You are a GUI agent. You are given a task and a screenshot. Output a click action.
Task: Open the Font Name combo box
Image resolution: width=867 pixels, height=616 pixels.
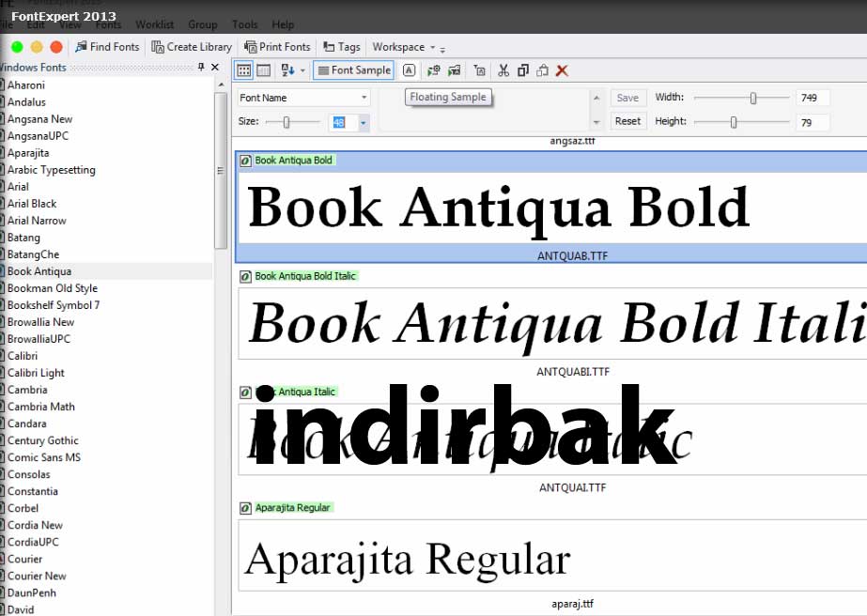[x=303, y=98]
